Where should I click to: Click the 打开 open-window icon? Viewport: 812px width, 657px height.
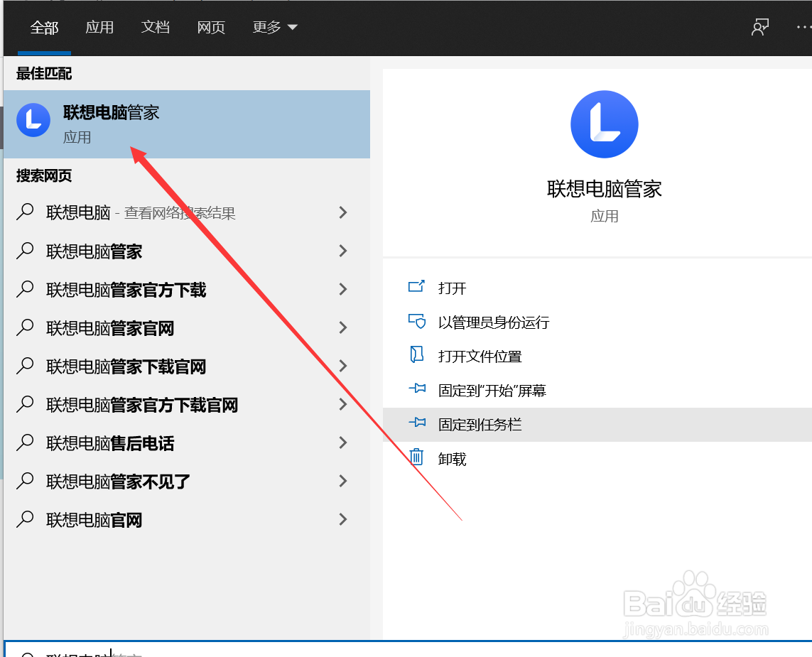416,286
